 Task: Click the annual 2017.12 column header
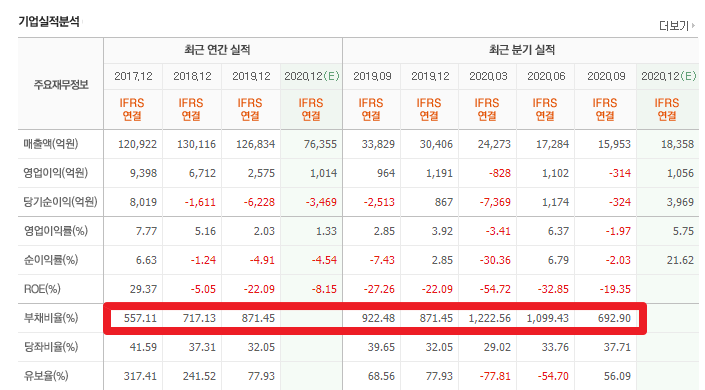click(133, 76)
